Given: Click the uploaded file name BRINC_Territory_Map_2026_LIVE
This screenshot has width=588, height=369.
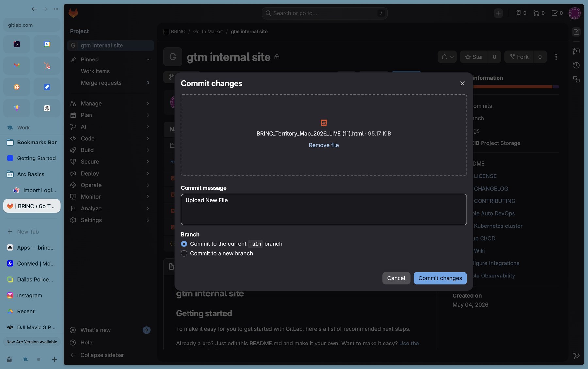Looking at the screenshot, I should tap(310, 133).
